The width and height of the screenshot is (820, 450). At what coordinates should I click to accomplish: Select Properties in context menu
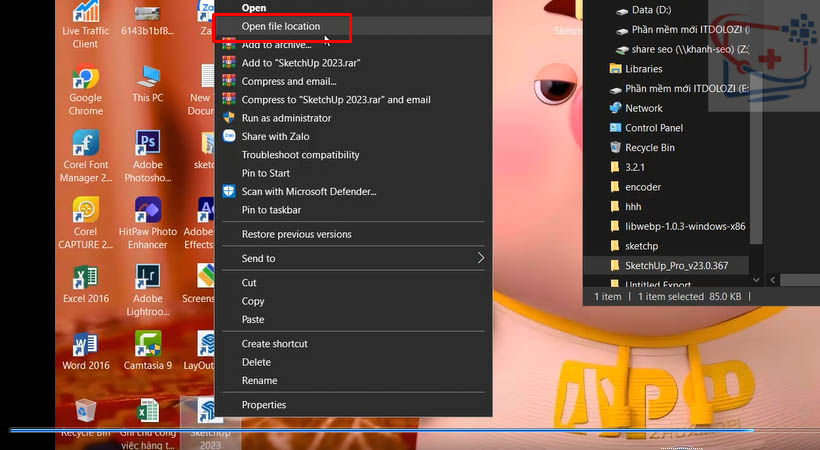pos(264,405)
